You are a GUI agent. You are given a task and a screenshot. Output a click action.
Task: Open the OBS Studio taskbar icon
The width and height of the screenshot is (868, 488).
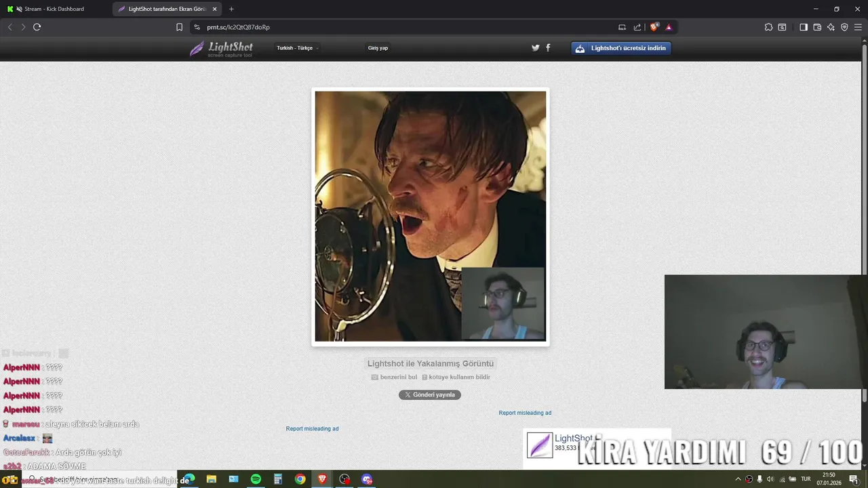click(344, 479)
